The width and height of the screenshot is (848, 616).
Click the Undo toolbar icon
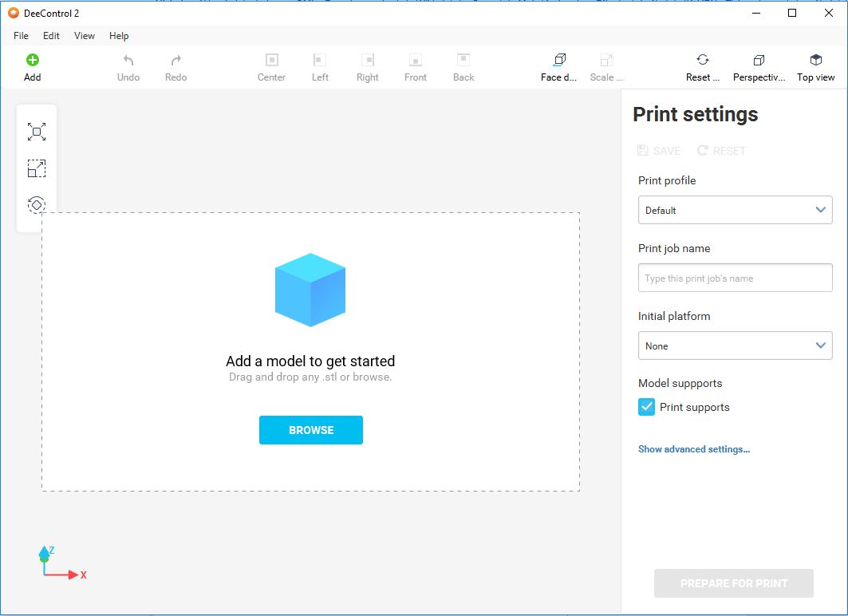tap(128, 61)
